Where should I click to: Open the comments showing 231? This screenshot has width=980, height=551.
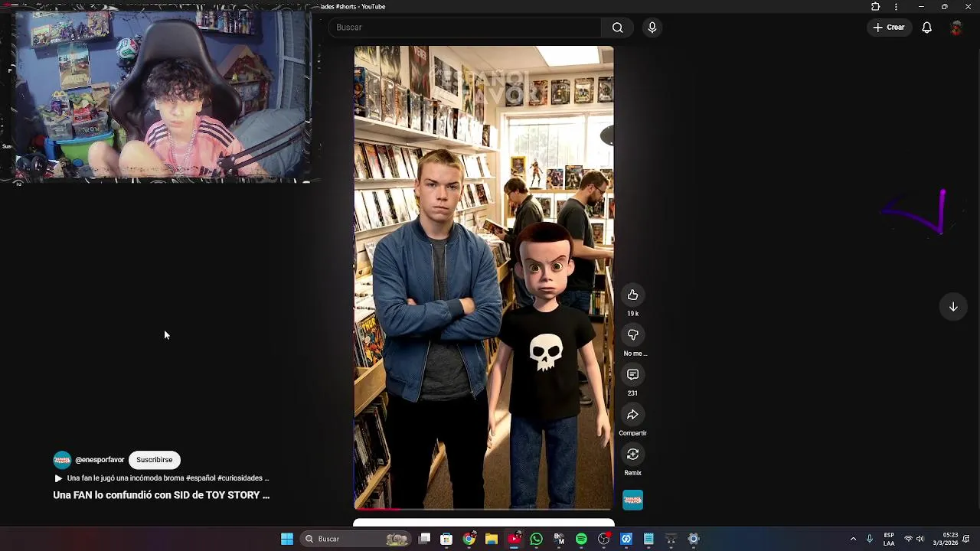[x=632, y=375]
